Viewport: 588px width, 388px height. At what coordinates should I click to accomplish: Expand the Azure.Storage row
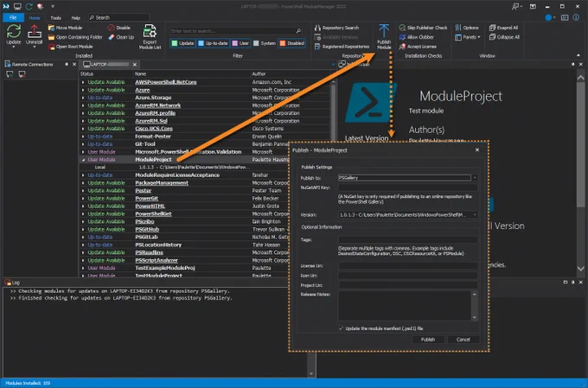[83, 98]
